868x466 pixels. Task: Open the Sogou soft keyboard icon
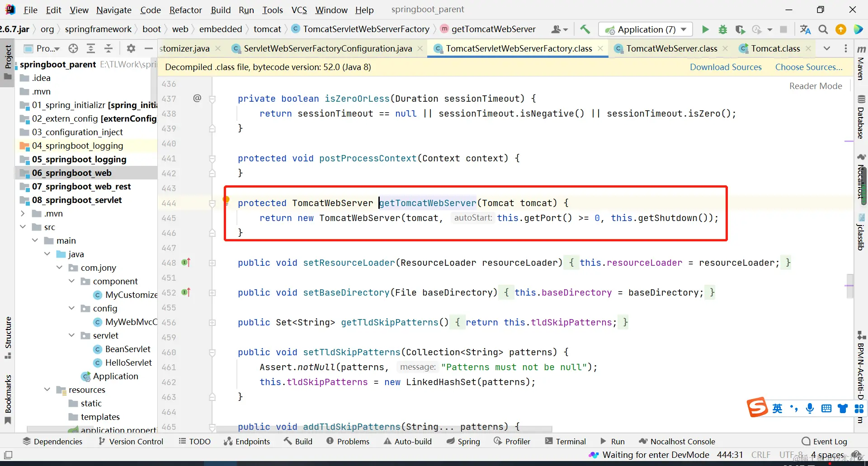click(826, 409)
